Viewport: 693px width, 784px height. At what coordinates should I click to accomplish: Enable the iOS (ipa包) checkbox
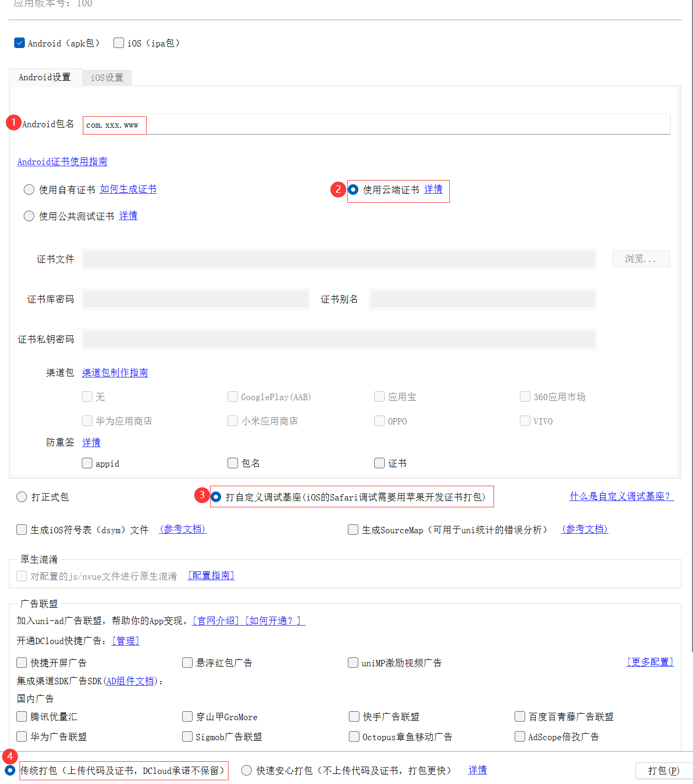tap(119, 43)
